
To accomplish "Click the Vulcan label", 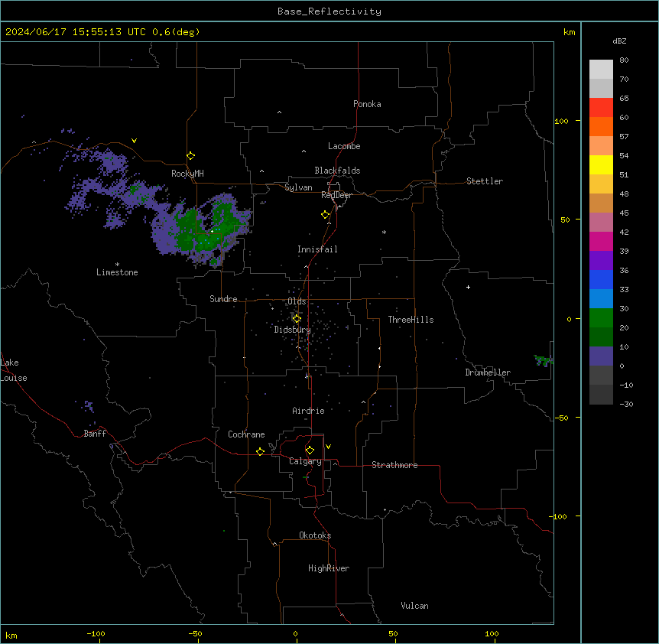I will 415,606.
